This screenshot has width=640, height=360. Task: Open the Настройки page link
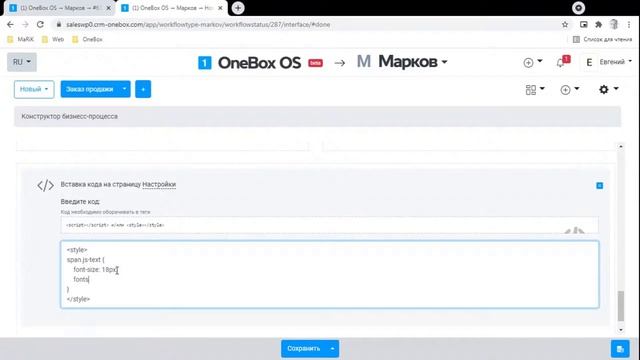coord(159,184)
